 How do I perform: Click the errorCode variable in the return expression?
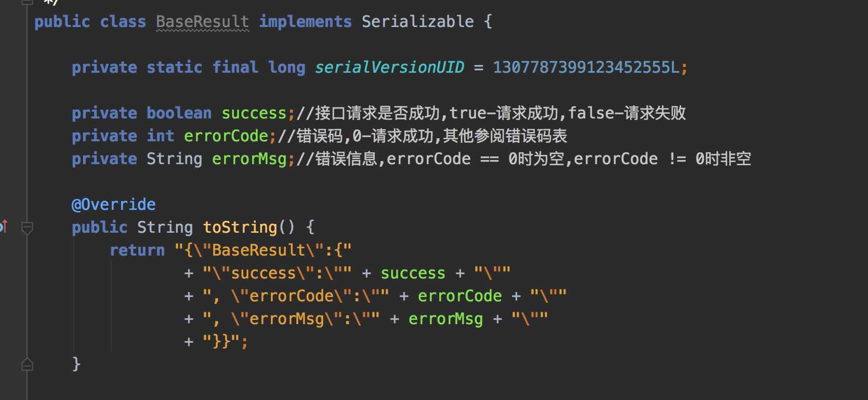pyautogui.click(x=460, y=296)
